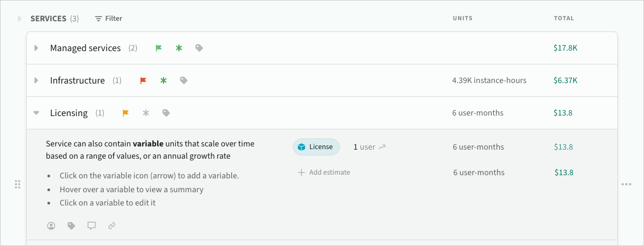Screen dimensions: 644x246
Task: Click the comment icon below the description
Action: click(x=92, y=226)
